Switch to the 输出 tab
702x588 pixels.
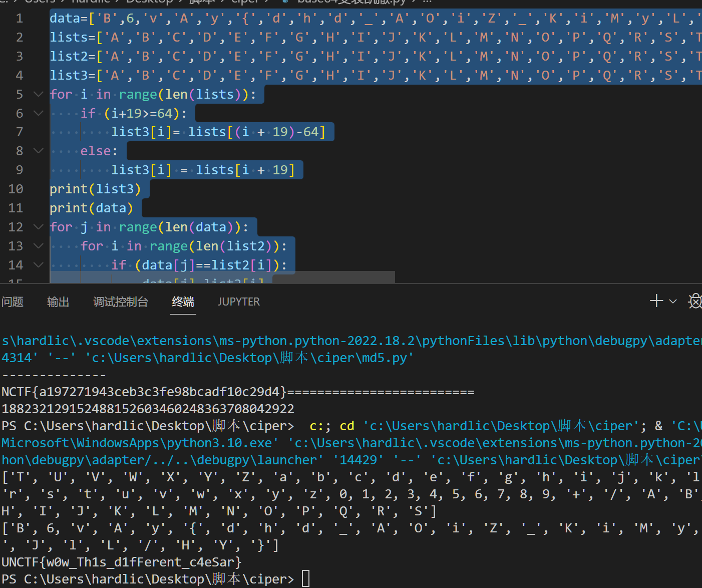click(x=58, y=302)
